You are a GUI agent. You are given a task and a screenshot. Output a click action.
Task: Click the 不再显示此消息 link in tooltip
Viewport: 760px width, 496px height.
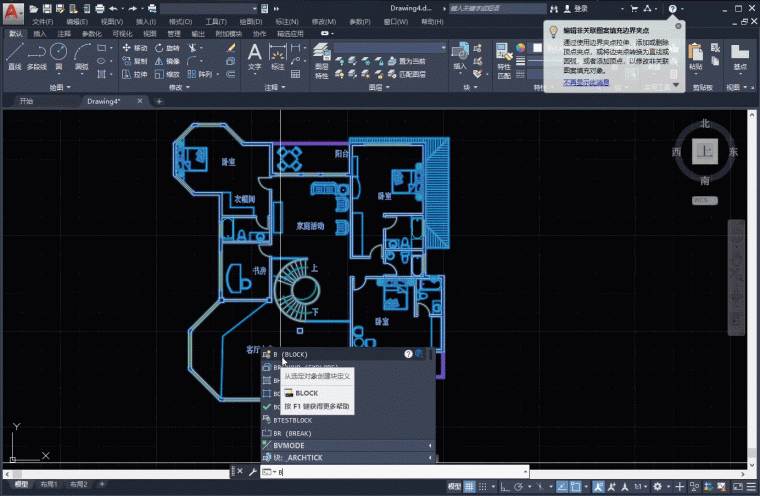click(x=587, y=82)
